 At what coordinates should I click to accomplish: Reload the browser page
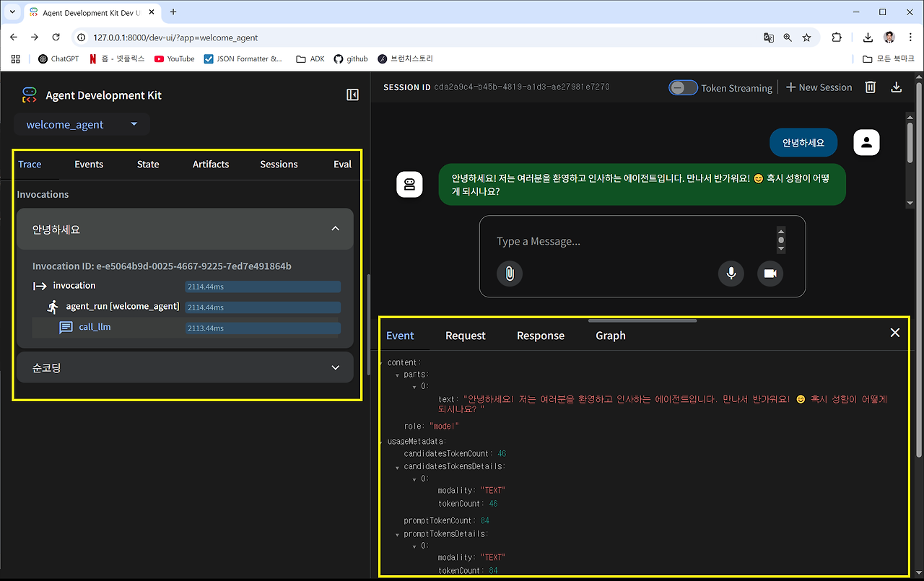(56, 38)
